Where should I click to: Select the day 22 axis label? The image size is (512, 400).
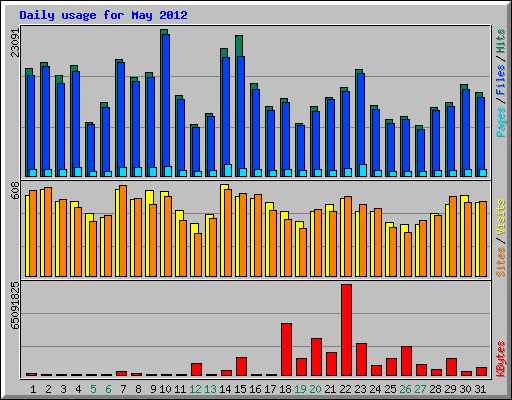point(345,389)
